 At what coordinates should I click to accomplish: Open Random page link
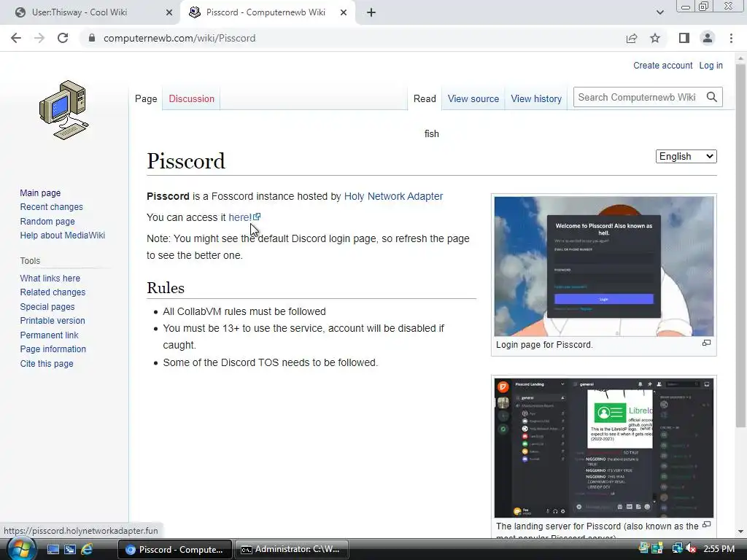(x=47, y=222)
